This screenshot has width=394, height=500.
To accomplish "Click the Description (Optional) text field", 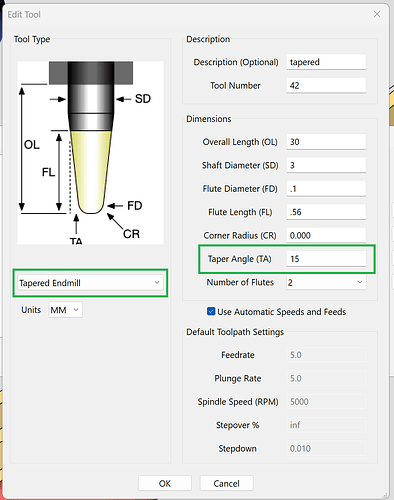I will point(326,62).
